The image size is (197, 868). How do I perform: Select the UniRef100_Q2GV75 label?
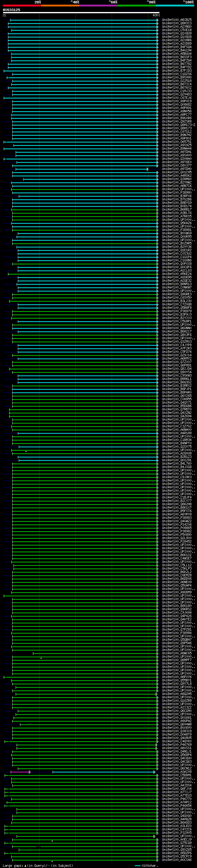click(177, 446)
